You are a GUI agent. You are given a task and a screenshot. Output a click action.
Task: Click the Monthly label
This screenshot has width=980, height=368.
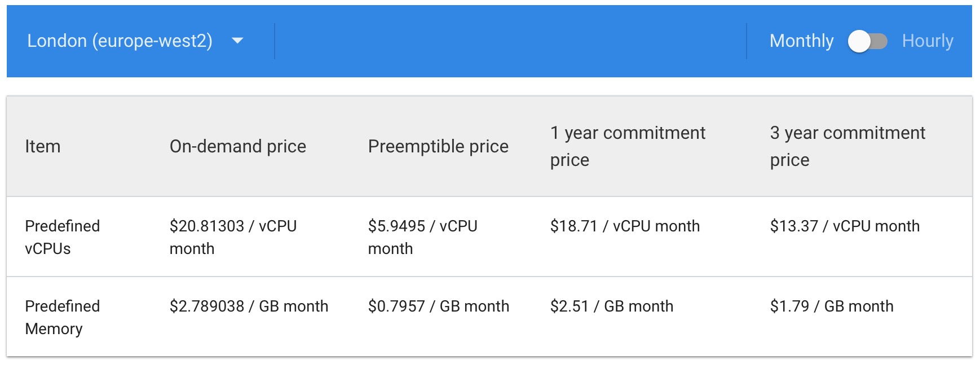tap(801, 41)
